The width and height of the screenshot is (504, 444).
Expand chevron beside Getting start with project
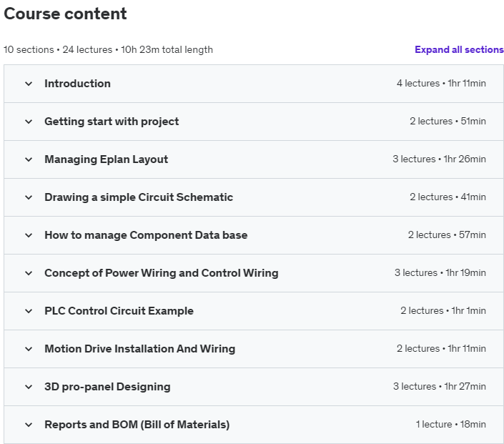(x=29, y=122)
